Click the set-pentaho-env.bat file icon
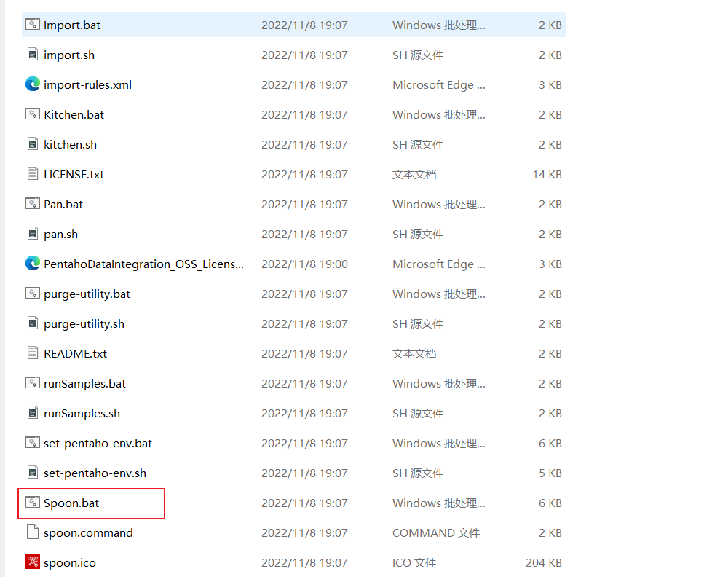The height and width of the screenshot is (582, 728). click(33, 443)
